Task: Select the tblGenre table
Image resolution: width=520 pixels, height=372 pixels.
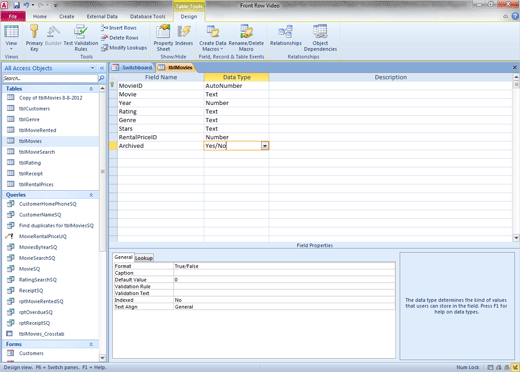Action: point(29,119)
